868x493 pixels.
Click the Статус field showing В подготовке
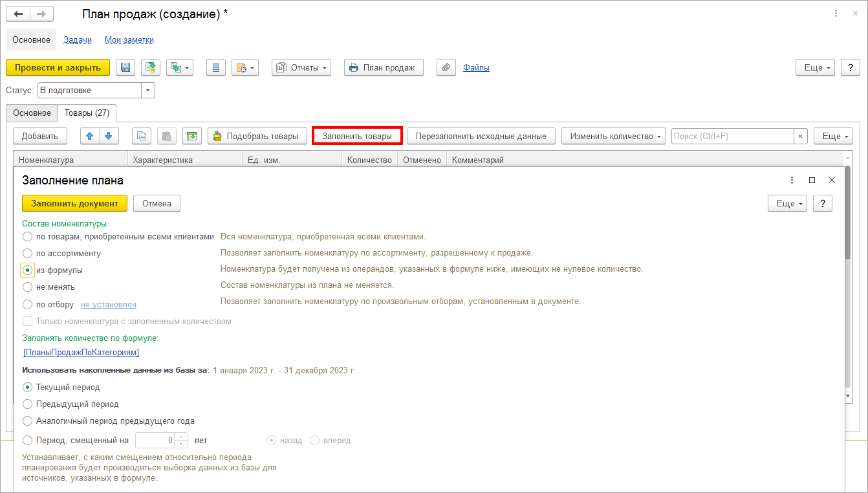89,91
